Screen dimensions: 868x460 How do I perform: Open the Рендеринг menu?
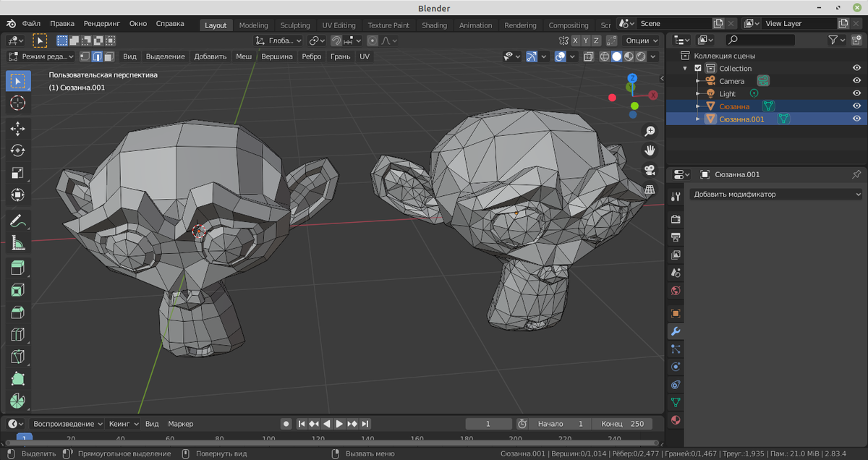click(102, 23)
